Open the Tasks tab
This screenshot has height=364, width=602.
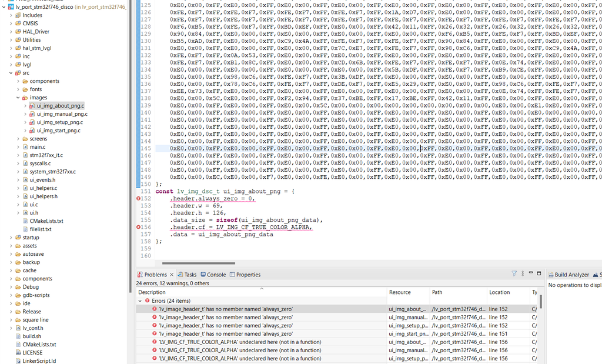coord(187,275)
